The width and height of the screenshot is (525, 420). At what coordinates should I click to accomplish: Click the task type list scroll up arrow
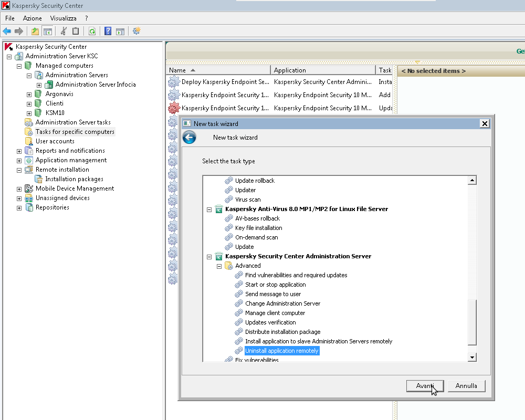pos(472,180)
